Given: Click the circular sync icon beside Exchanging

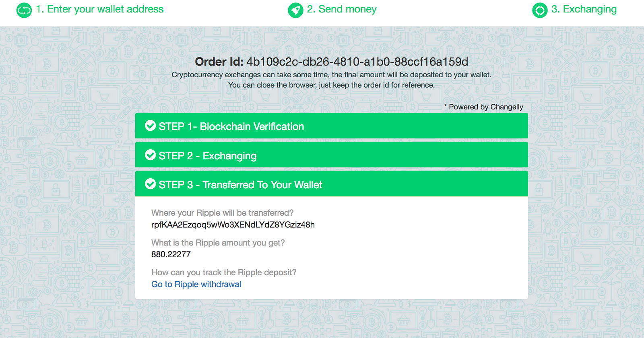Looking at the screenshot, I should (x=540, y=10).
